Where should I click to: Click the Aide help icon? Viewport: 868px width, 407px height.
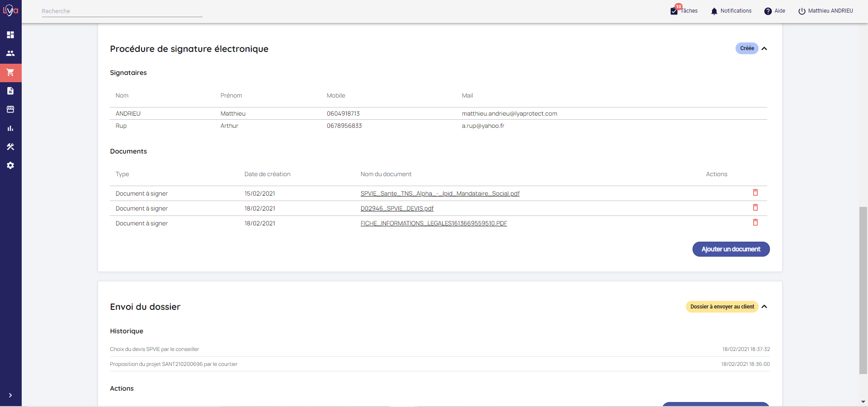pyautogui.click(x=768, y=11)
